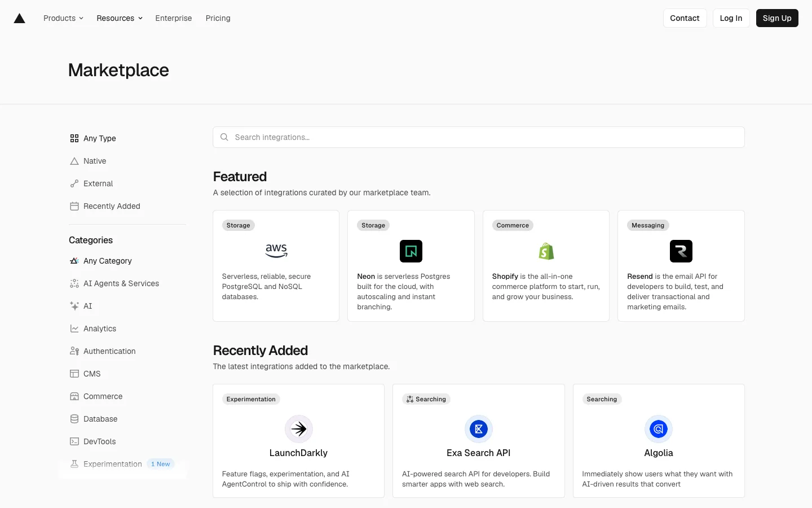Click the Authentication users icon
Image resolution: width=812 pixels, height=508 pixels.
tap(74, 351)
